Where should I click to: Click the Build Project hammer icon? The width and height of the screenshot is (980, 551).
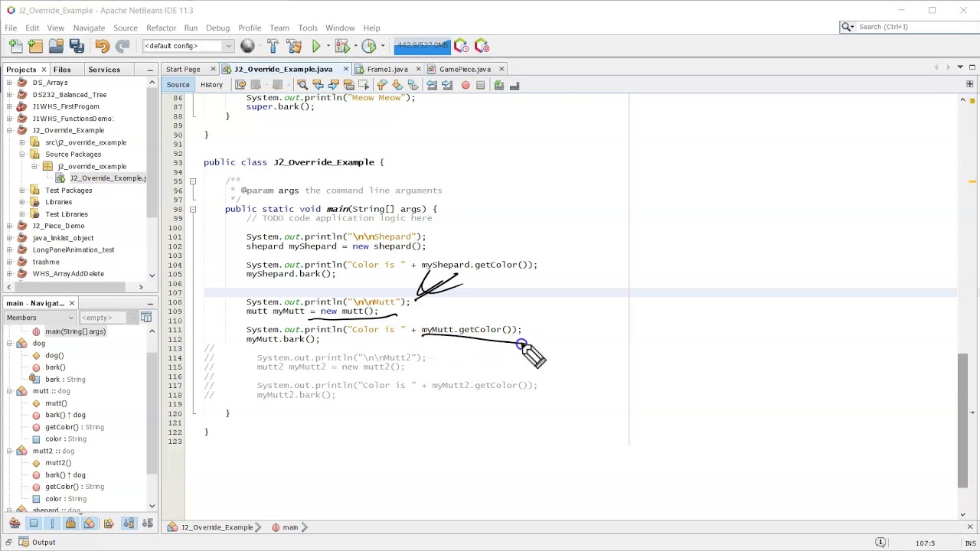(x=273, y=47)
